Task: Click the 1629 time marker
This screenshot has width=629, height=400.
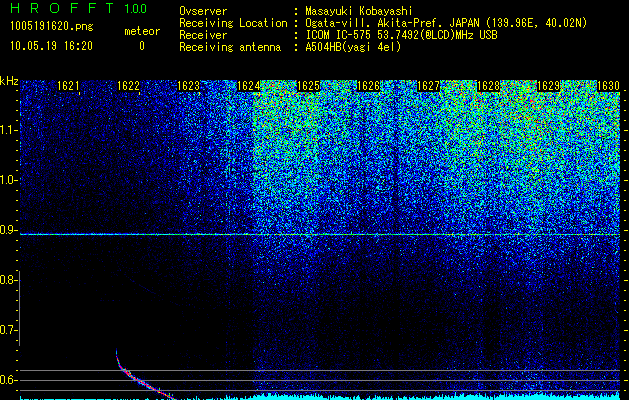Action: click(x=549, y=86)
